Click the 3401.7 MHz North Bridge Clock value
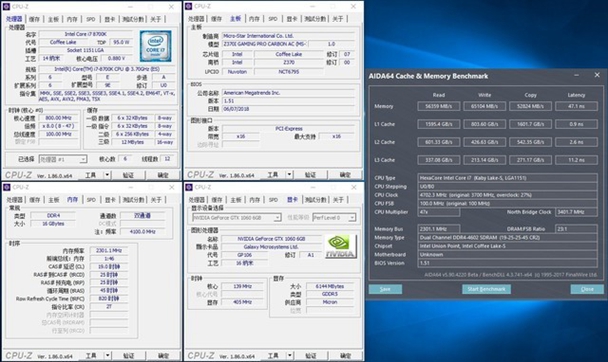608x362 pixels. tap(576, 212)
